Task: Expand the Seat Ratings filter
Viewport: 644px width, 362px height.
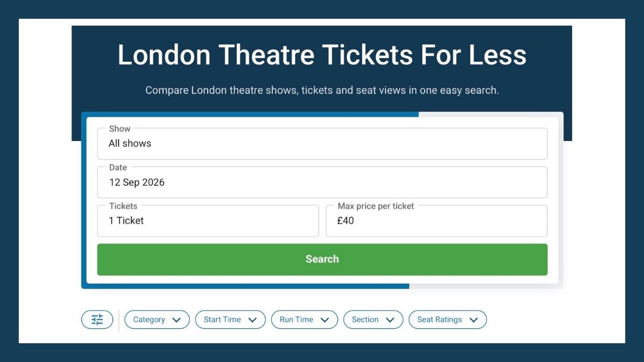Action: point(448,320)
